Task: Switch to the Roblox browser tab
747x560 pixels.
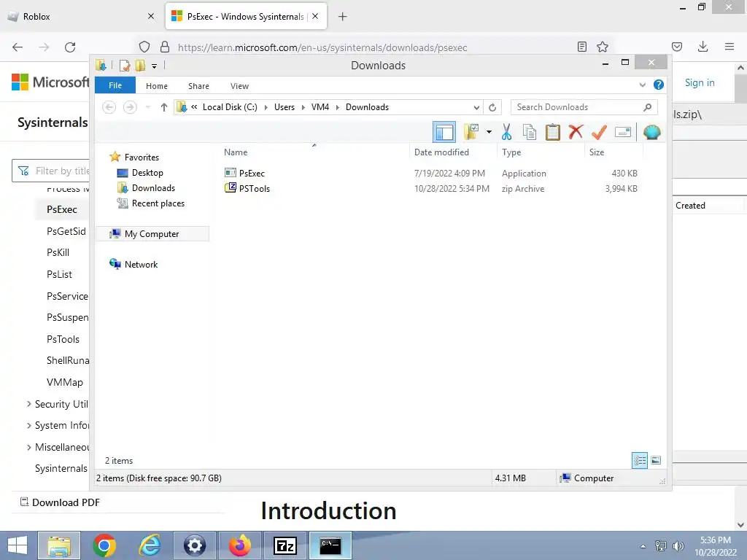Action: click(81, 17)
